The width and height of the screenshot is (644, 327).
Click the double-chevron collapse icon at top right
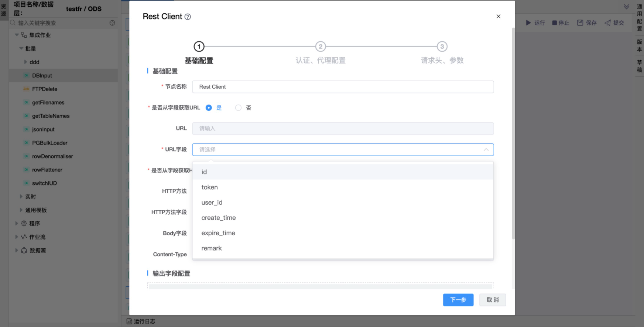point(626,7)
